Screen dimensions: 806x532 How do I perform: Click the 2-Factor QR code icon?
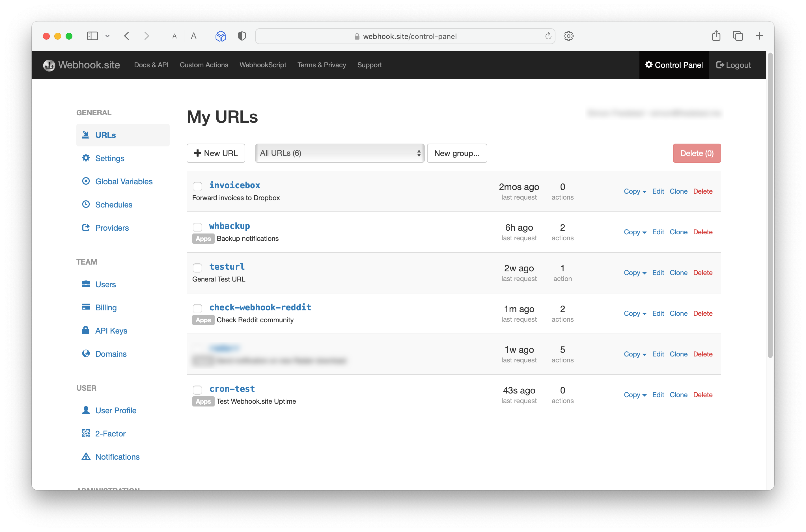[x=86, y=433]
